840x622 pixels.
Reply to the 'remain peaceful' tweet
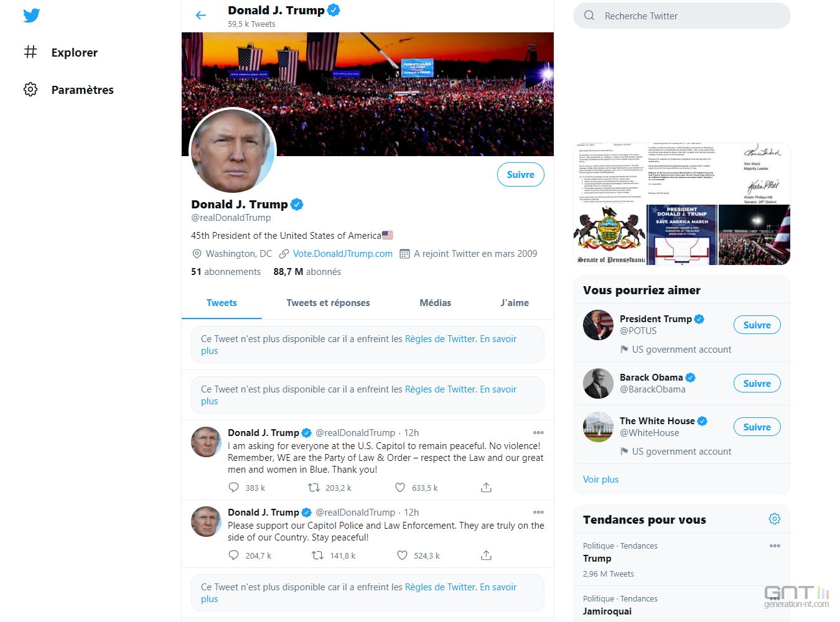click(233, 488)
